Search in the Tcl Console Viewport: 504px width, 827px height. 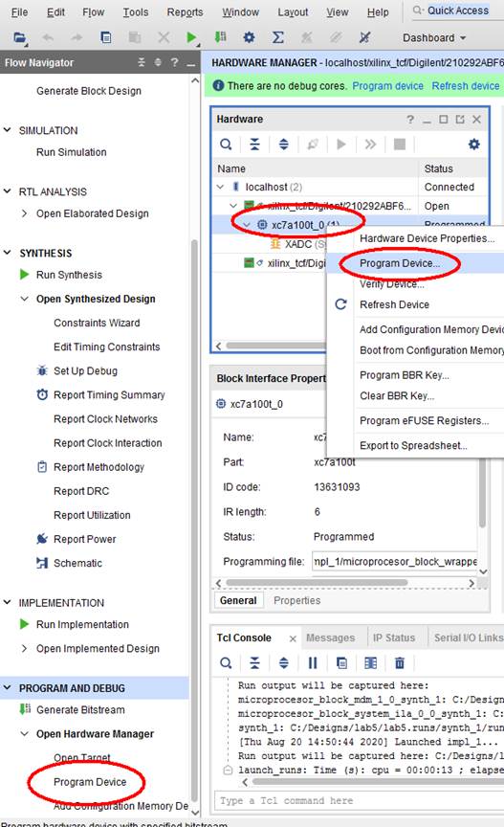pos(226,663)
